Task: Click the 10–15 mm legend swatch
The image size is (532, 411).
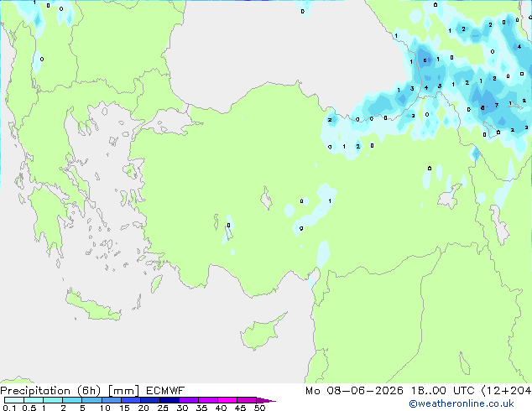Action: pos(111,400)
